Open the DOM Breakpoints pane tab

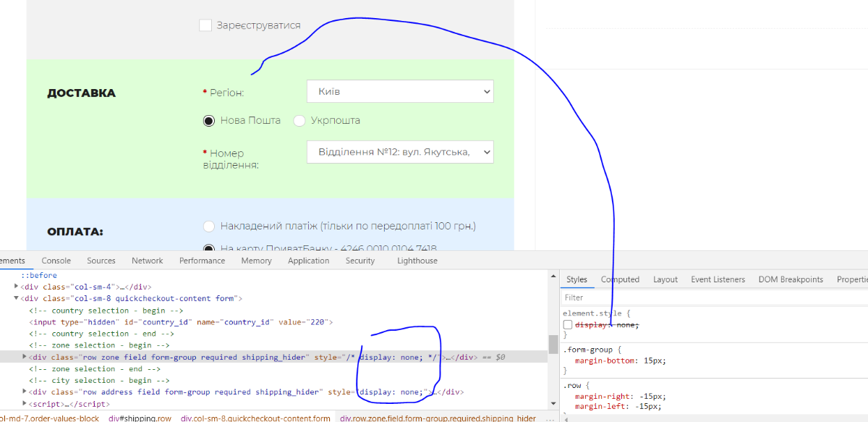791,279
